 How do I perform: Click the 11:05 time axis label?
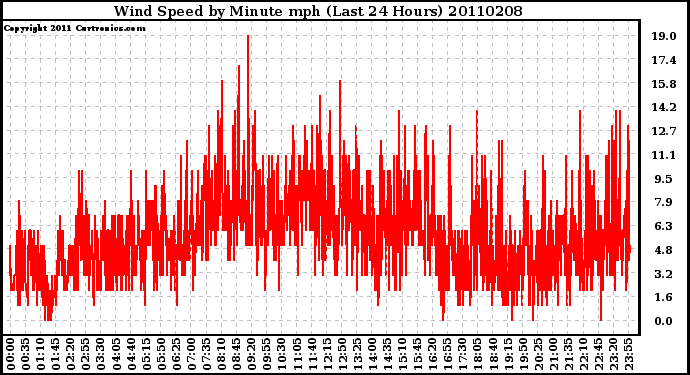pyautogui.click(x=297, y=354)
